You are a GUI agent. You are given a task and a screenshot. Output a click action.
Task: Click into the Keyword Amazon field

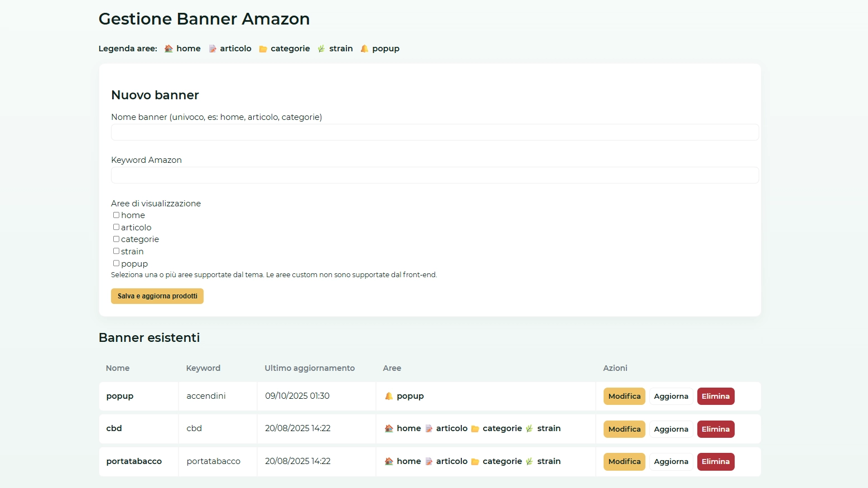click(x=435, y=175)
